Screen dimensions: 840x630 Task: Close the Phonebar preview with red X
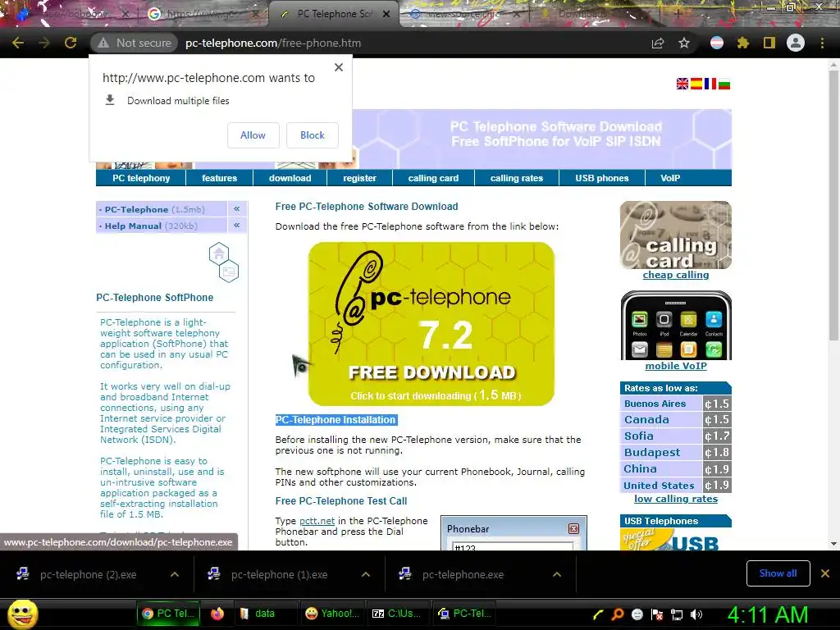click(573, 529)
